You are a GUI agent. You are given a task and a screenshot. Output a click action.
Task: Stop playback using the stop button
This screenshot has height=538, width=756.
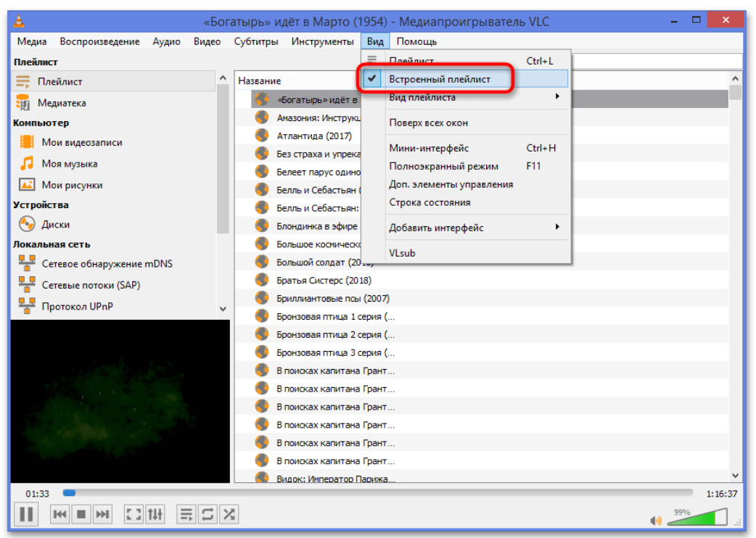[x=81, y=514]
